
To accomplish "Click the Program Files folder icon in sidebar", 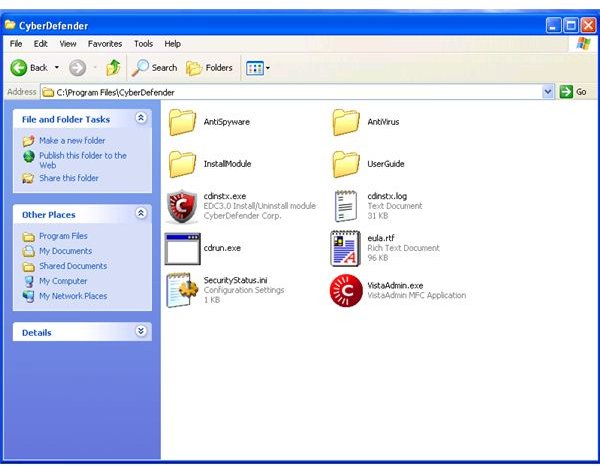I will [x=29, y=236].
